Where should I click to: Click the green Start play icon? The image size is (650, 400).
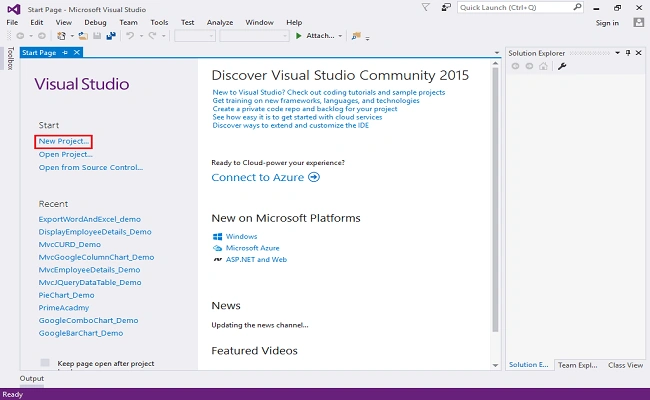[x=298, y=36]
